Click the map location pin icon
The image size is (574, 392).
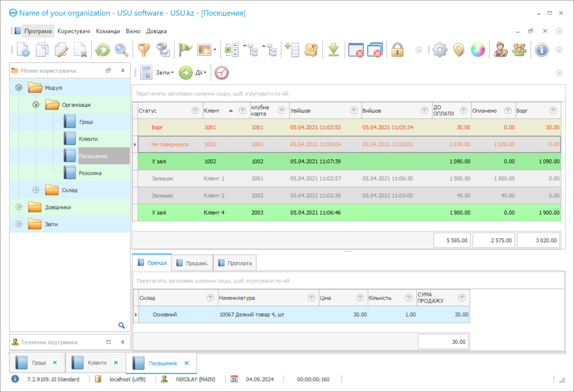[459, 50]
